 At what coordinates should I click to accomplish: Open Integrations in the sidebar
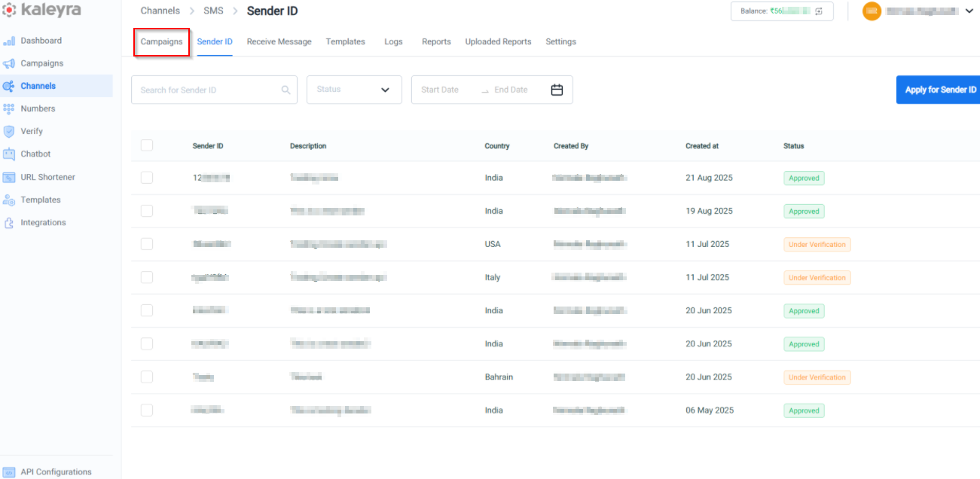pyautogui.click(x=43, y=222)
